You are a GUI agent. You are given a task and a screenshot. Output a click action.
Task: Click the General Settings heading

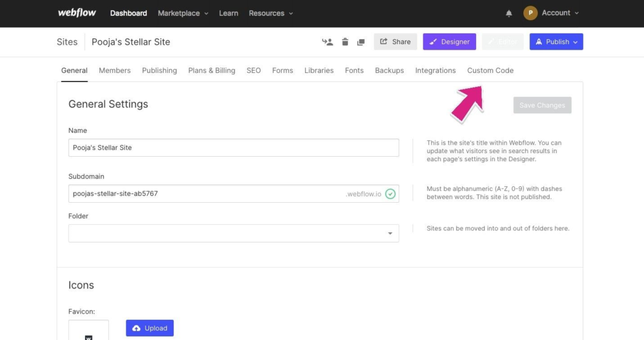pos(108,104)
